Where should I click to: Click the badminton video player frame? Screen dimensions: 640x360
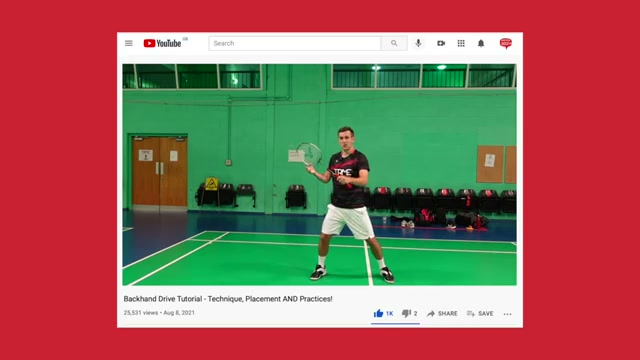pyautogui.click(x=320, y=175)
